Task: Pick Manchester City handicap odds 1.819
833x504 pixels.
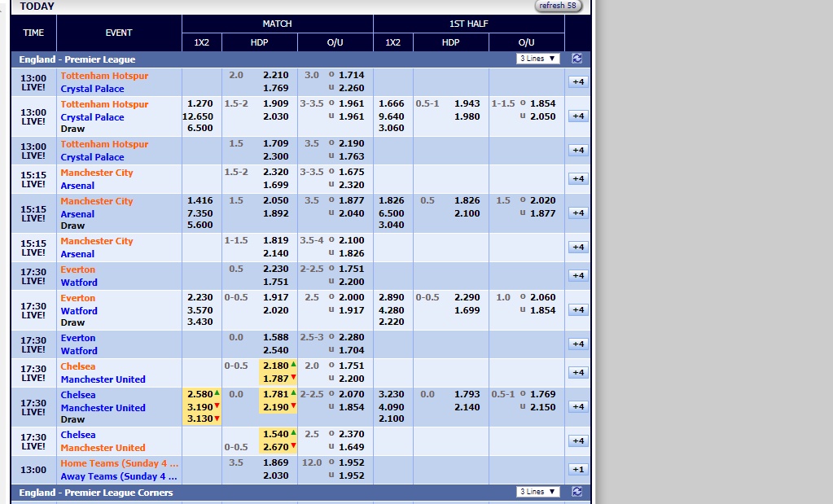Action: tap(276, 240)
